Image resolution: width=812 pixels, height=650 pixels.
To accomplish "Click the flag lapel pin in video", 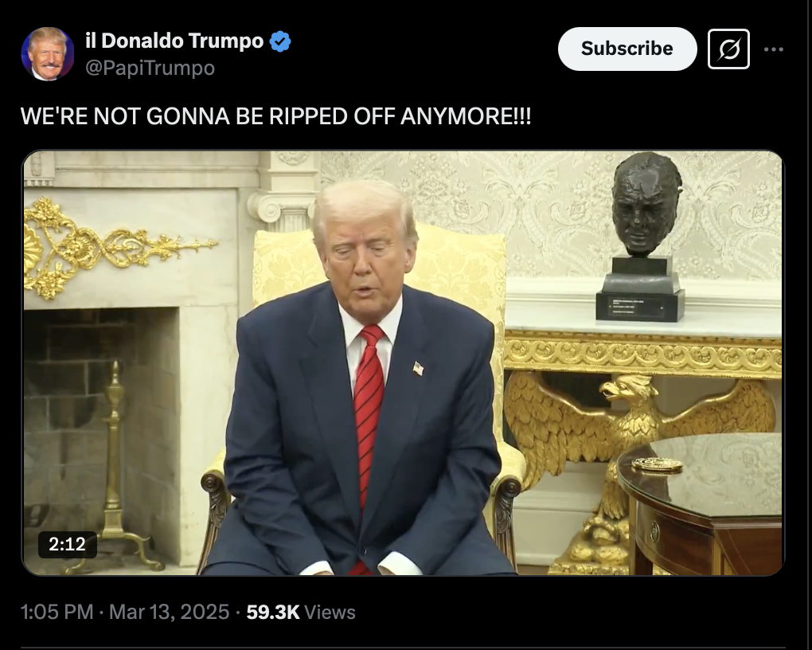I will [x=418, y=369].
